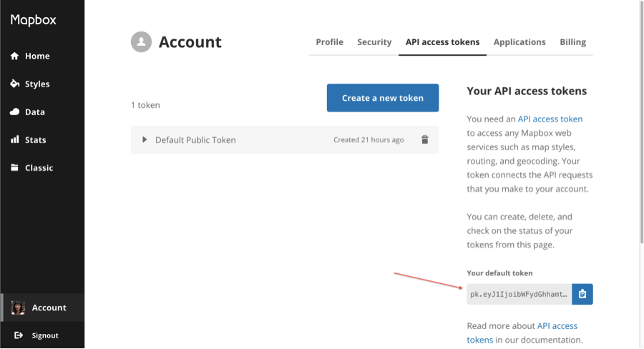
Task: Click the Classic folder icon
Action: pyautogui.click(x=14, y=168)
